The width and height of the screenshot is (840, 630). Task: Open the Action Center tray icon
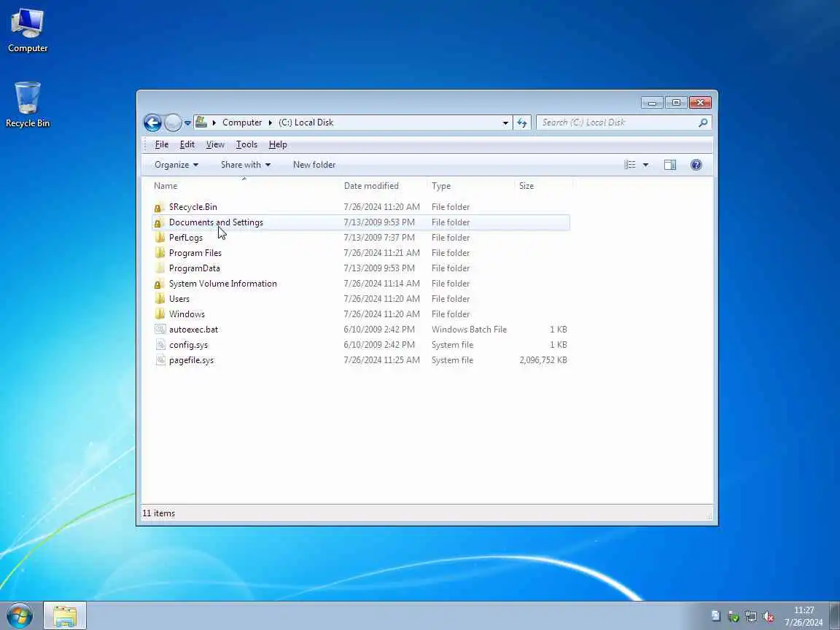tap(716, 616)
